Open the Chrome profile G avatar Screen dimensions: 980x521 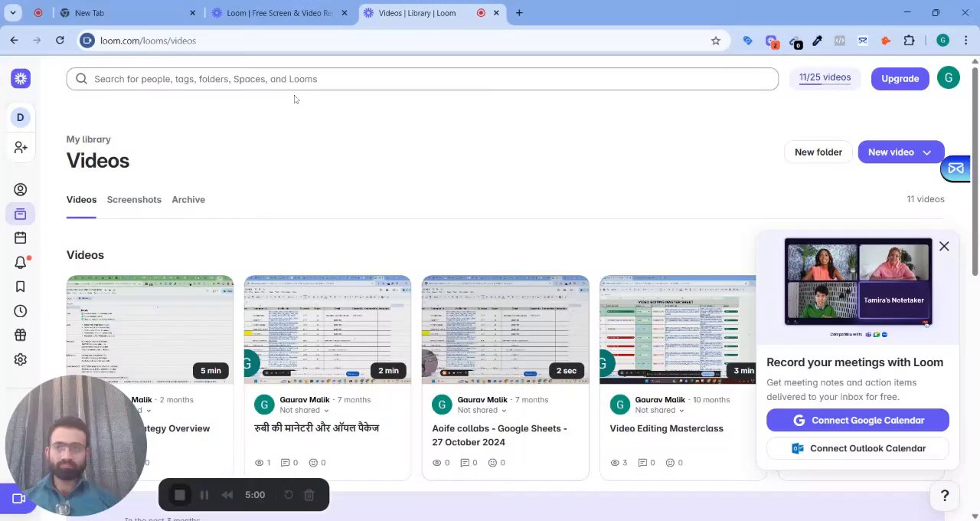[x=942, y=41]
